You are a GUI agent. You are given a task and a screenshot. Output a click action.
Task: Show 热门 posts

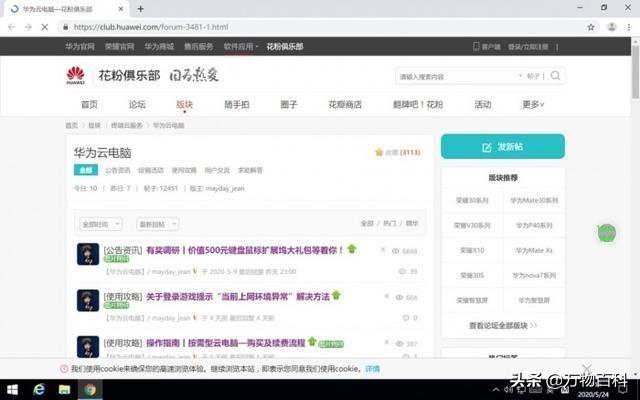click(389, 223)
